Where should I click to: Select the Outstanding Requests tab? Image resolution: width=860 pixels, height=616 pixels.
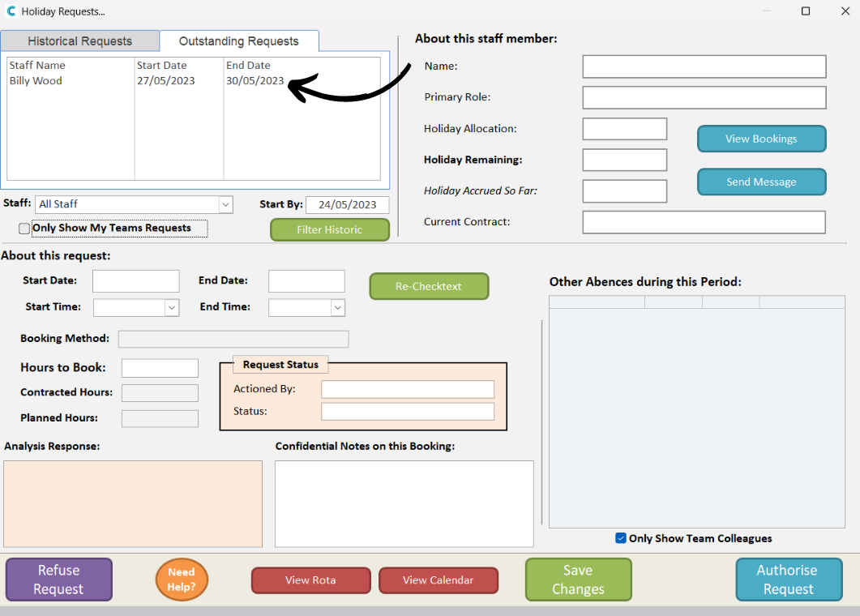(x=238, y=41)
